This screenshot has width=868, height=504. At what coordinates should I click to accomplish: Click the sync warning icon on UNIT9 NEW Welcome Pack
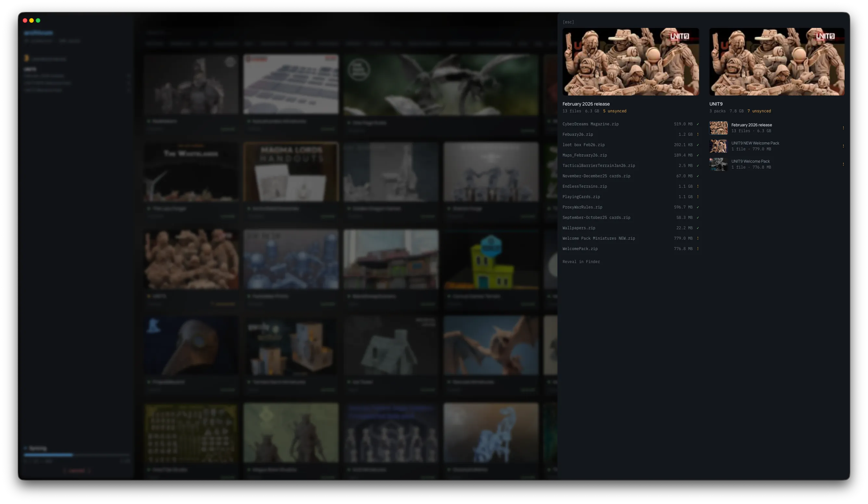pyautogui.click(x=843, y=146)
